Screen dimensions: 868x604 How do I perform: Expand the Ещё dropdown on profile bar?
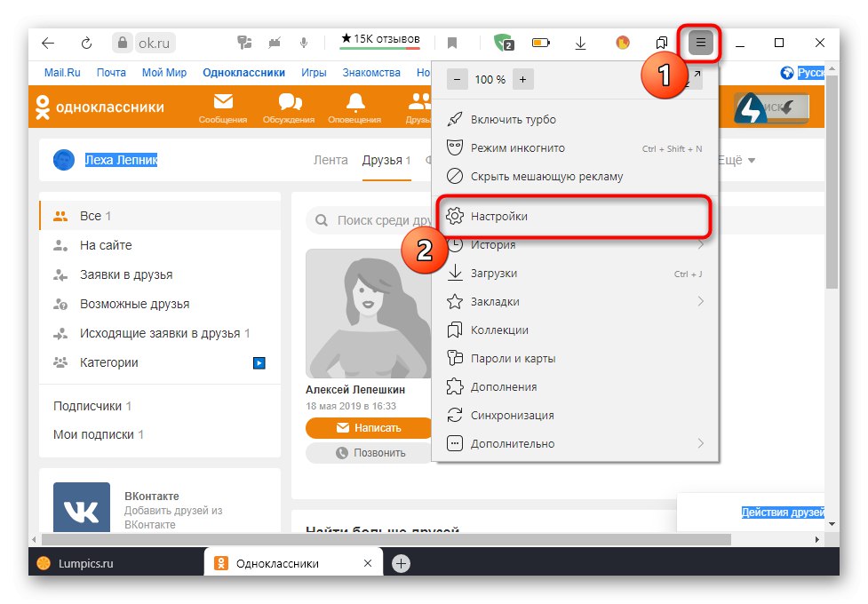point(737,160)
